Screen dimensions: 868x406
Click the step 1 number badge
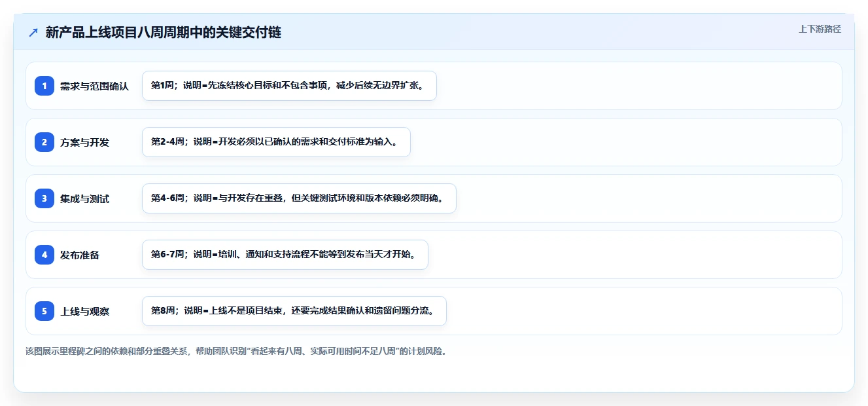click(x=44, y=86)
